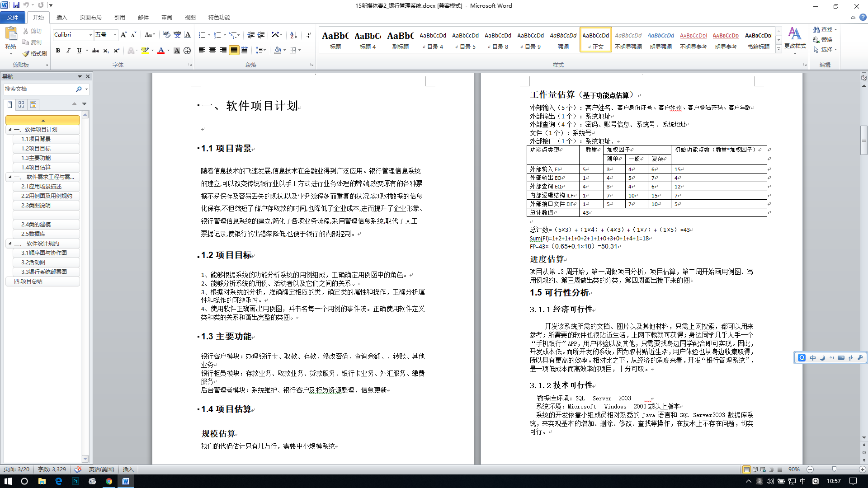This screenshot has width=868, height=488.
Task: Click the increase indent icon
Action: (x=261, y=35)
